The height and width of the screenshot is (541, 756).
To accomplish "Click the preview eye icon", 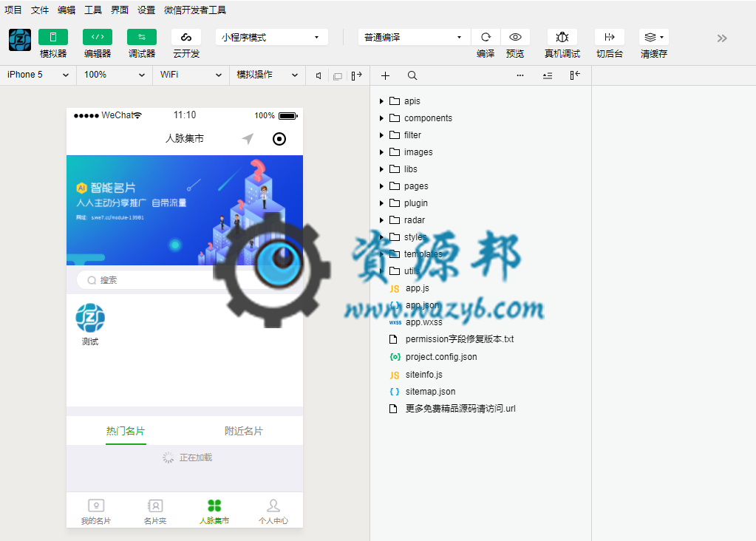I will point(515,37).
